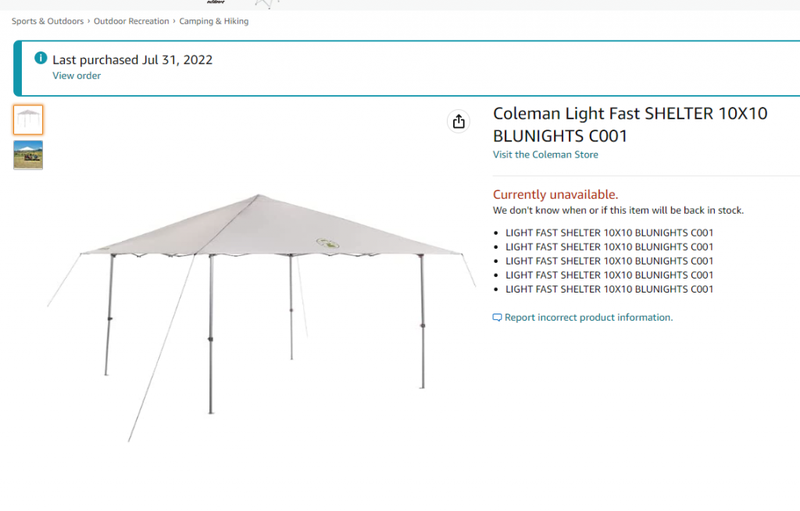Open the Sports & Outdoors breadcrumb
Viewport: 800px width, 511px height.
[x=47, y=21]
